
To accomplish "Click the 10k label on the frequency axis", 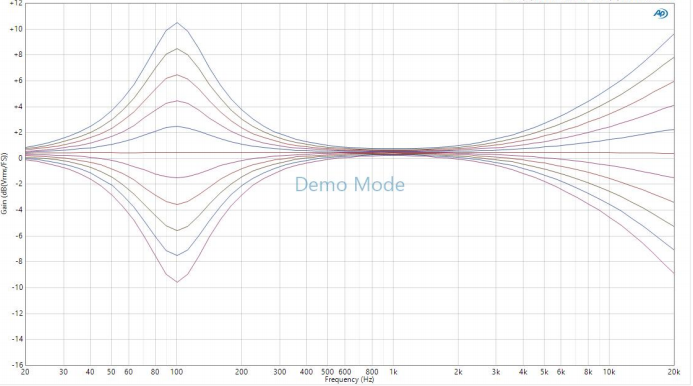I will tap(609, 372).
